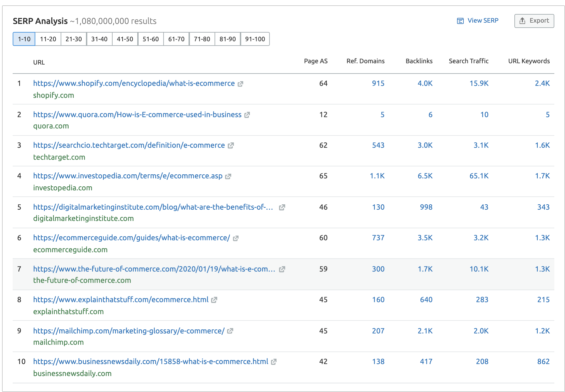
Task: Switch to results 11-20 tab
Action: coord(48,39)
